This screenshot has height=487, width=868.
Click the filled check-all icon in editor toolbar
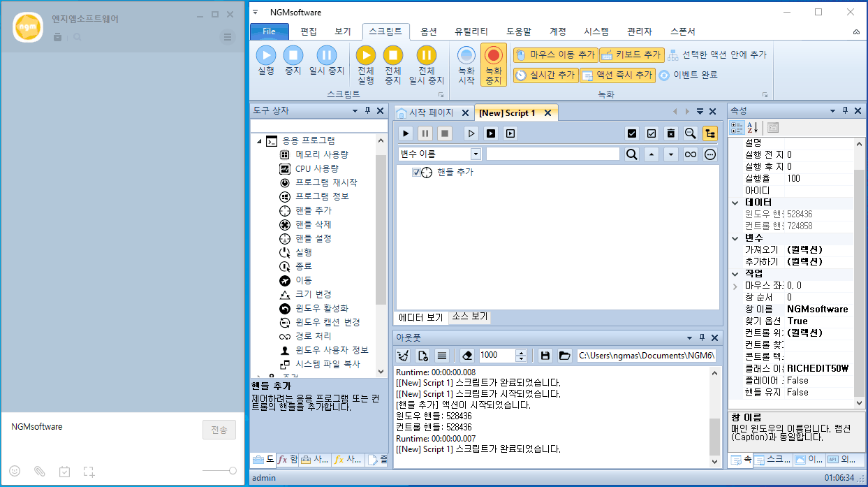pyautogui.click(x=632, y=133)
